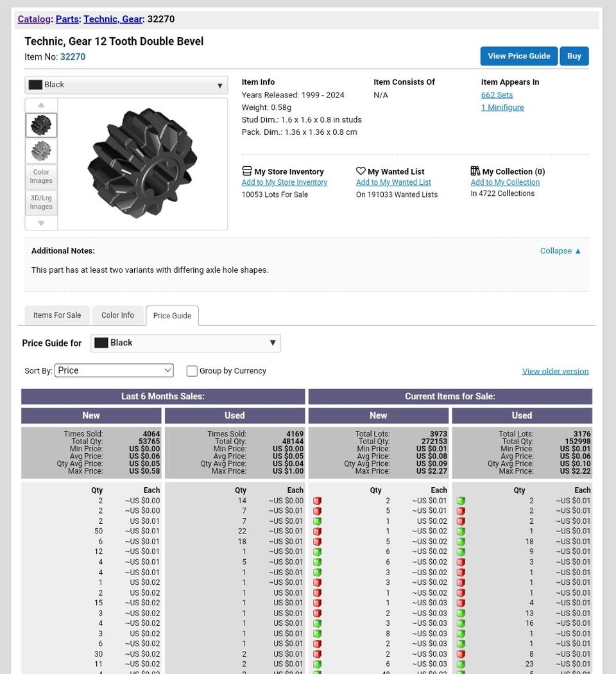Click green cube for New for-sale qty 3 at ~US $0.03
Image resolution: width=616 pixels, height=674 pixels.
click(317, 623)
